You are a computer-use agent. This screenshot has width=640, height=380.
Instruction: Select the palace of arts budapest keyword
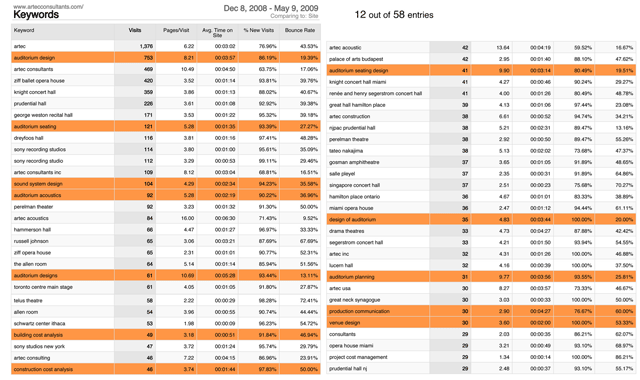pyautogui.click(x=356, y=59)
